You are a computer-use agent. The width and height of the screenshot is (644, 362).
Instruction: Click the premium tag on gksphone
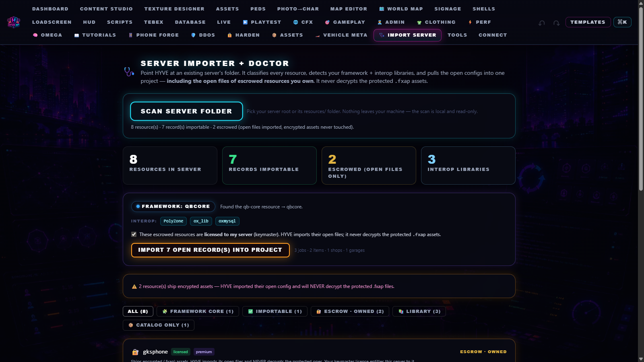[x=204, y=352]
